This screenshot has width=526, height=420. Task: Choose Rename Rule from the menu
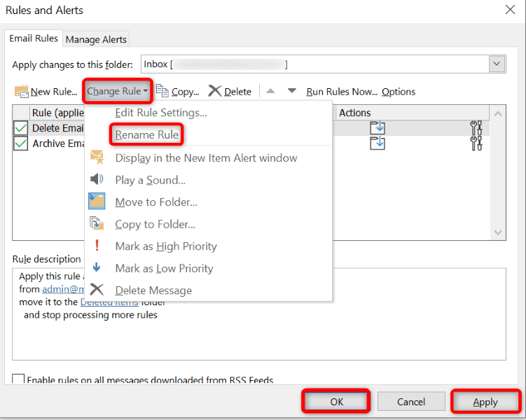pos(147,134)
